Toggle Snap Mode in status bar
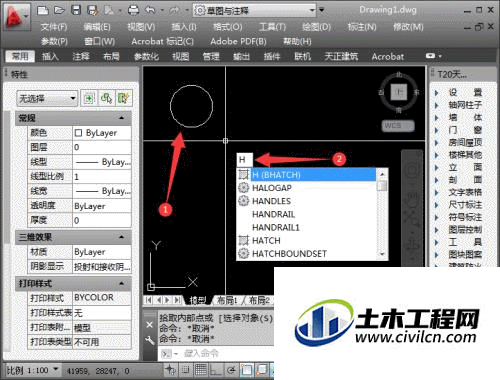 point(186,369)
